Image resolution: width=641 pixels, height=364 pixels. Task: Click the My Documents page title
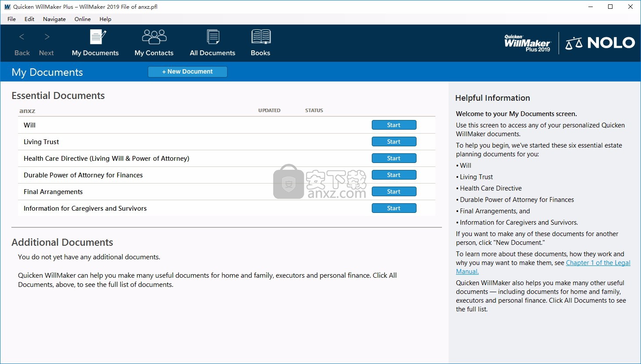click(x=47, y=72)
